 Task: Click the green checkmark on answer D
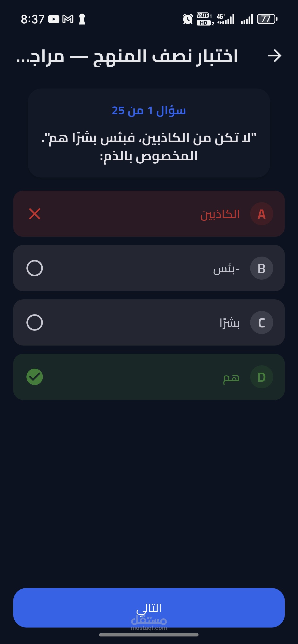coord(35,377)
